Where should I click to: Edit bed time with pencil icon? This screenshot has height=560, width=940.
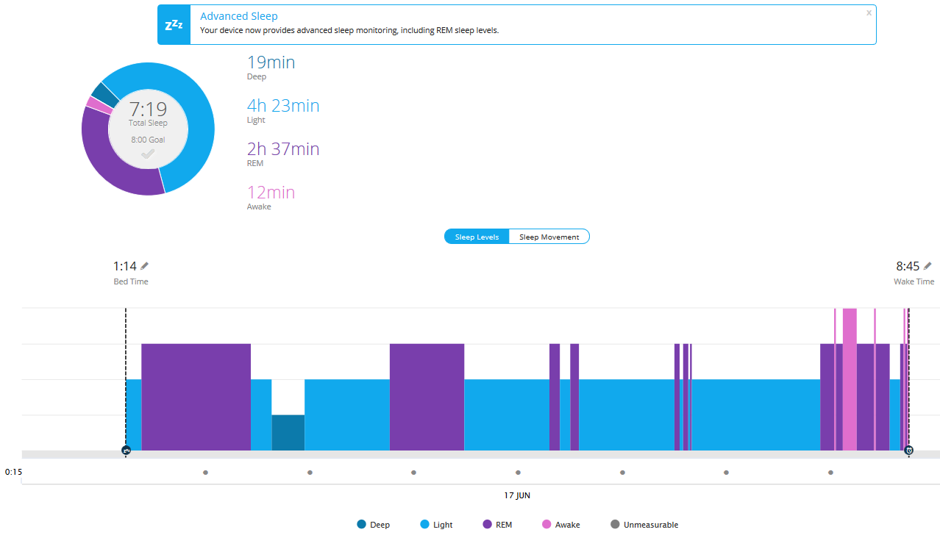[145, 266]
